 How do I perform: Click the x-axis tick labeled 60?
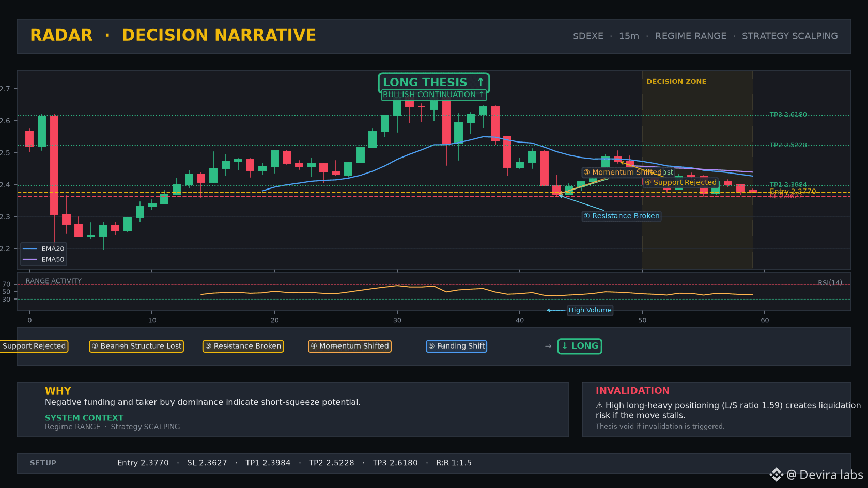tap(765, 320)
